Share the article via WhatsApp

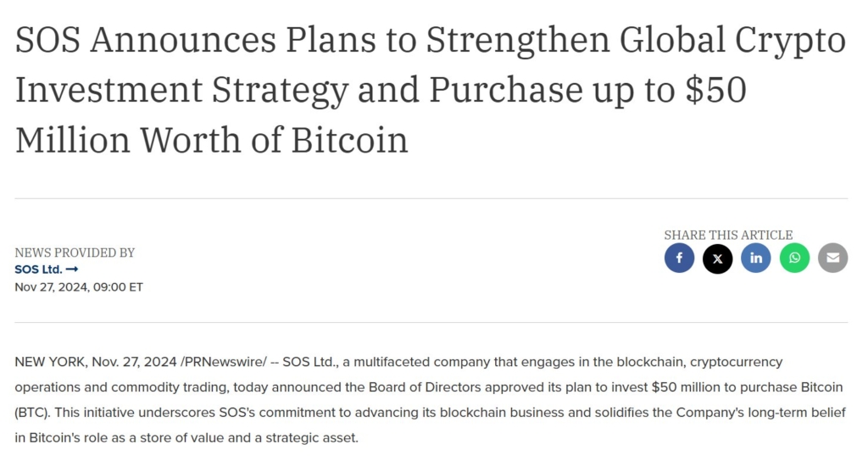point(794,258)
